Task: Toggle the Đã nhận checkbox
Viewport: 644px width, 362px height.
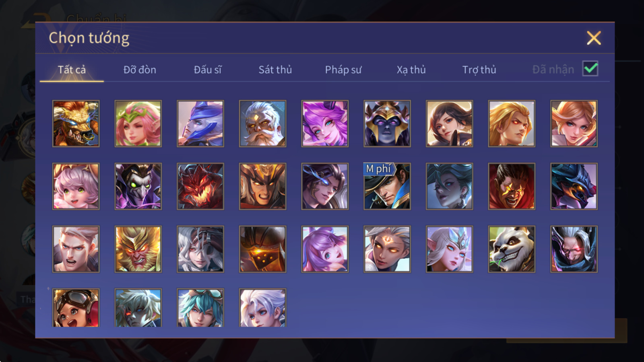Action: pos(590,69)
